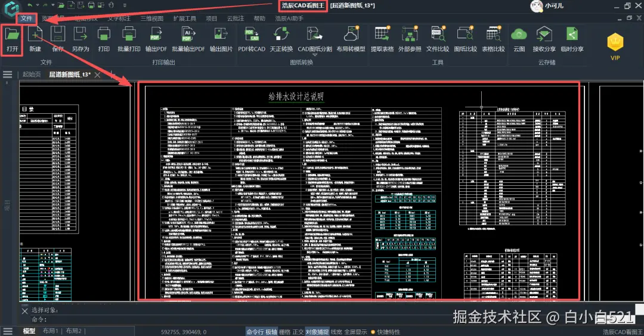Switch to the 扩展工具 ribbon tab
Image resolution: width=644 pixels, height=336 pixels.
click(184, 18)
